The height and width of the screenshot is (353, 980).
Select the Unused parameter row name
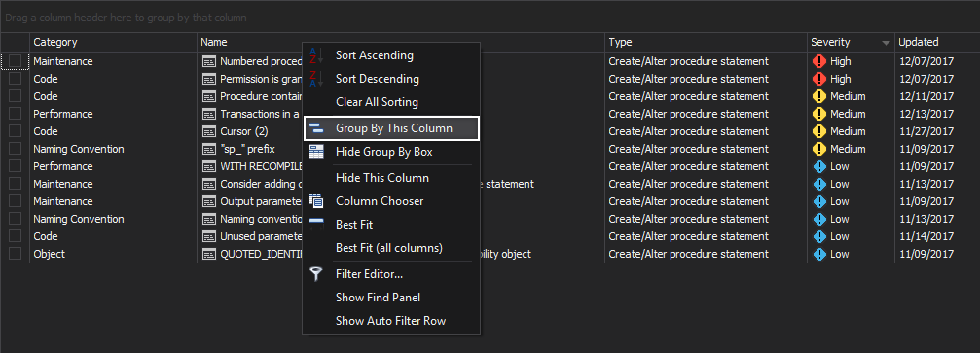pyautogui.click(x=261, y=236)
